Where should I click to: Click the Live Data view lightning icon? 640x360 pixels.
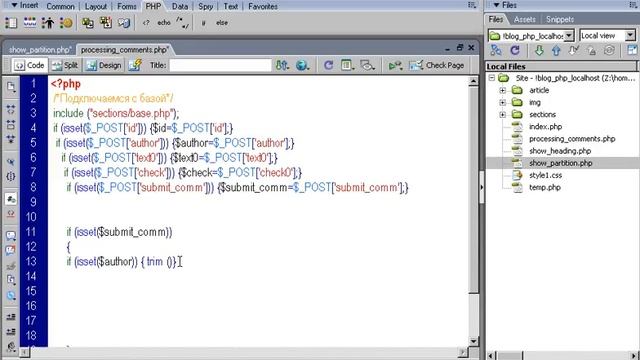(135, 65)
